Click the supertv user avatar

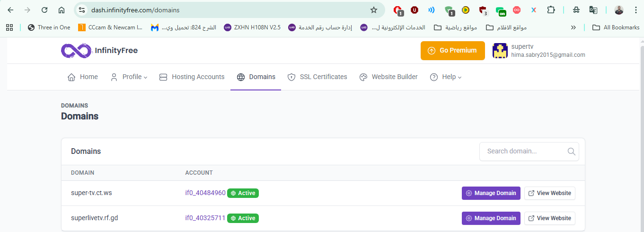(x=500, y=51)
